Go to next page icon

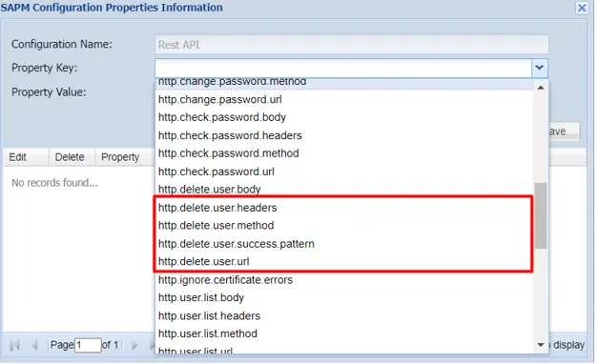point(134,345)
